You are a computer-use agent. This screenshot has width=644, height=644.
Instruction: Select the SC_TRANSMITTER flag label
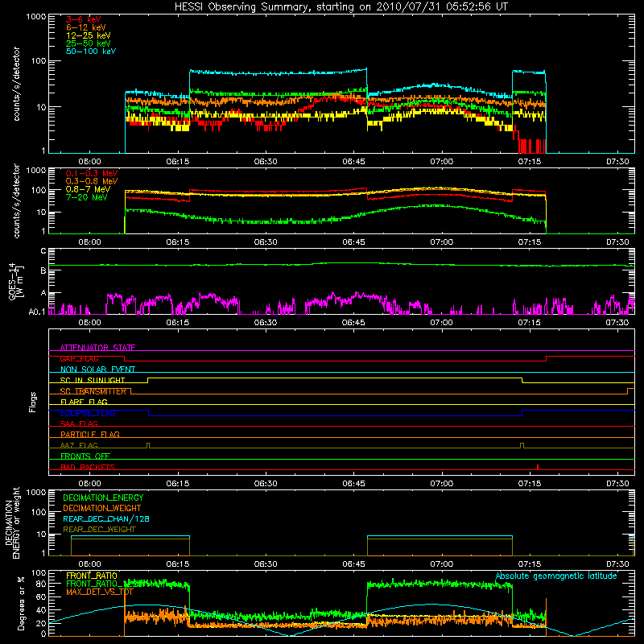[93, 391]
